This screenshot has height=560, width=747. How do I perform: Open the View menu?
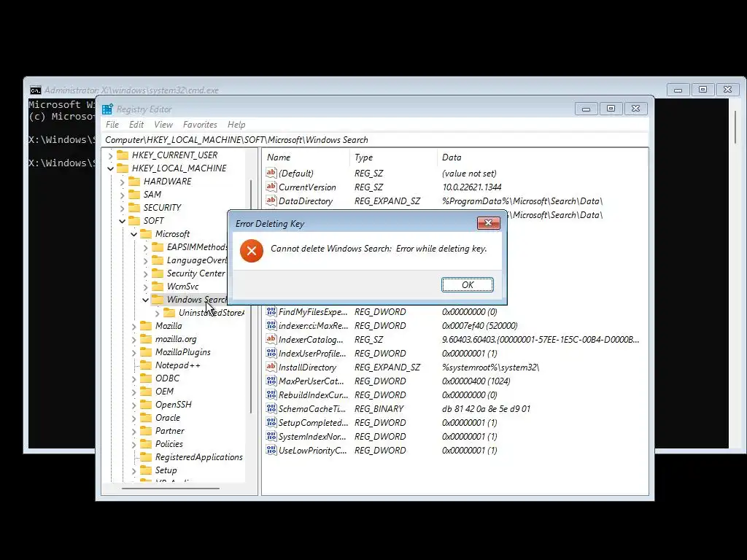pos(163,124)
